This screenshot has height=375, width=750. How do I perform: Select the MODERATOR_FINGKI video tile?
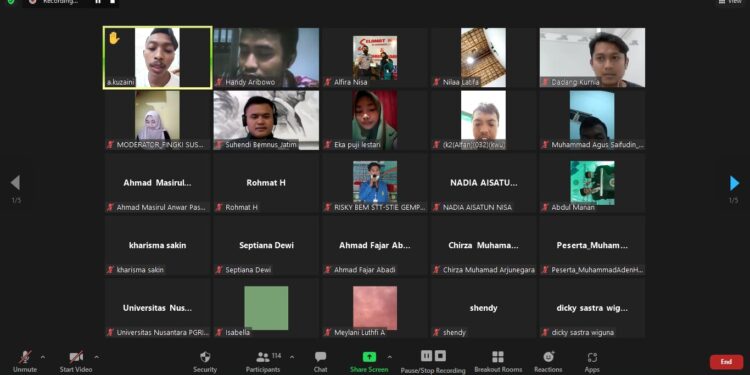(158, 120)
